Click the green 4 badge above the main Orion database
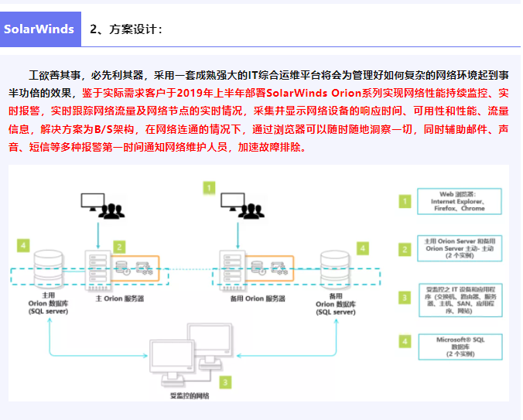Screen dimensions: 523x420 23,246
